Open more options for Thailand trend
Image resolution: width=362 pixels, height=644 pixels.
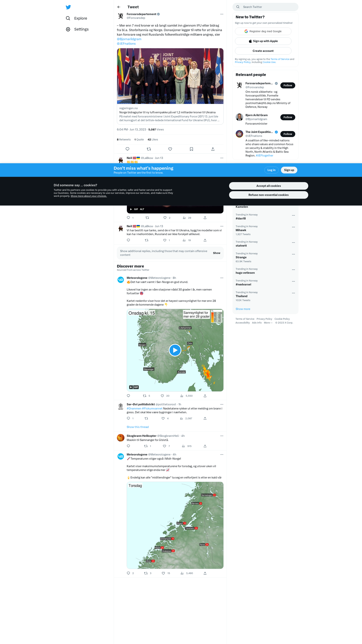tap(294, 293)
